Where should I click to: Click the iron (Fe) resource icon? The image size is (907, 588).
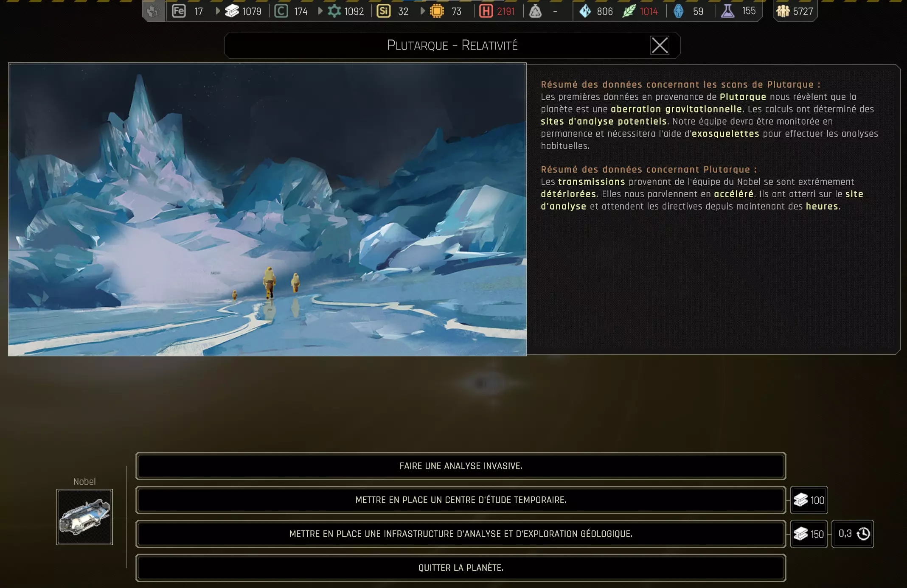click(179, 11)
